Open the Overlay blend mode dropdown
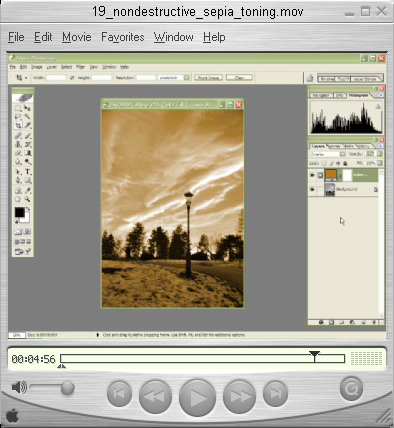This screenshot has width=394, height=428. [x=342, y=154]
